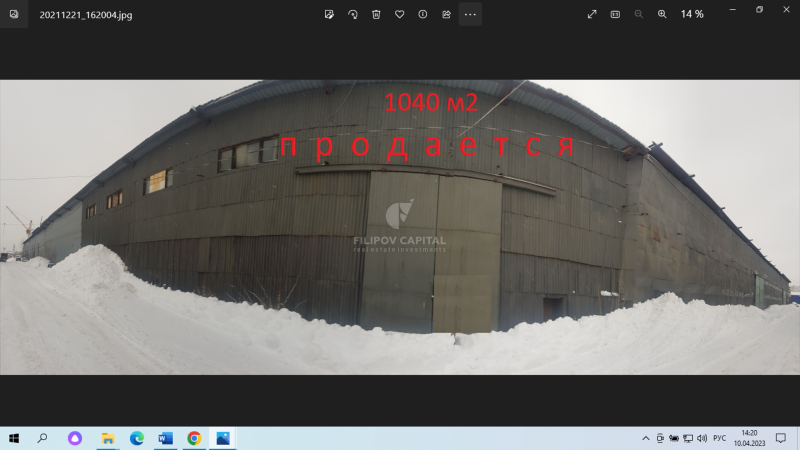This screenshot has width=800, height=450.
Task: Open network settings tray icon
Action: pos(688,438)
